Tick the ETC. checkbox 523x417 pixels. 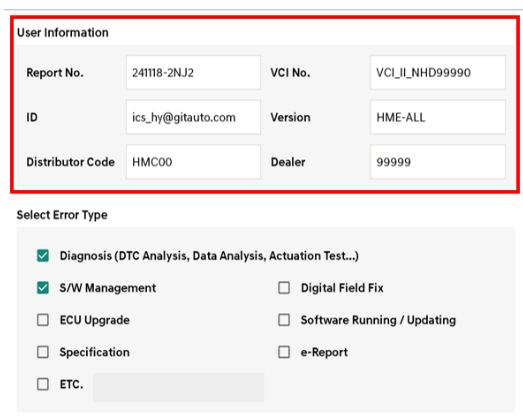pos(43,384)
